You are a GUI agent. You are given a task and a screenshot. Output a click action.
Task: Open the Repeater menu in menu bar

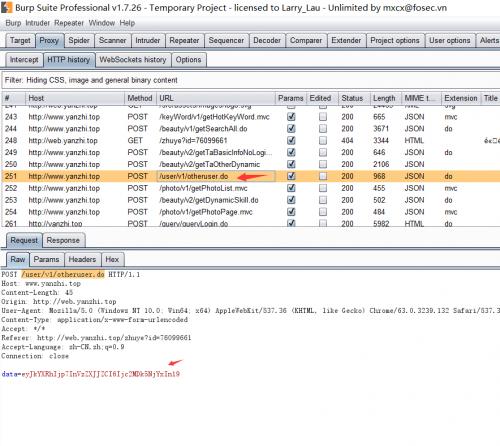tap(69, 23)
